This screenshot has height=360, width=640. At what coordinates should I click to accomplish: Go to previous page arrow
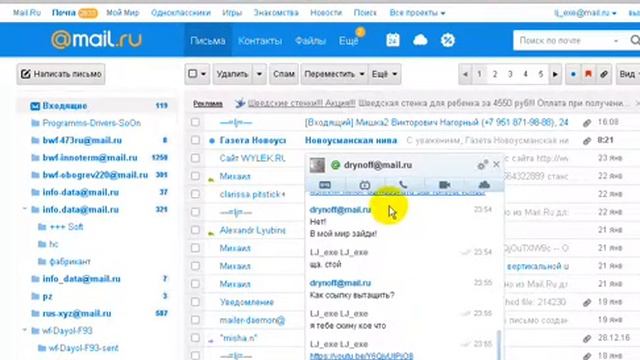click(x=465, y=74)
